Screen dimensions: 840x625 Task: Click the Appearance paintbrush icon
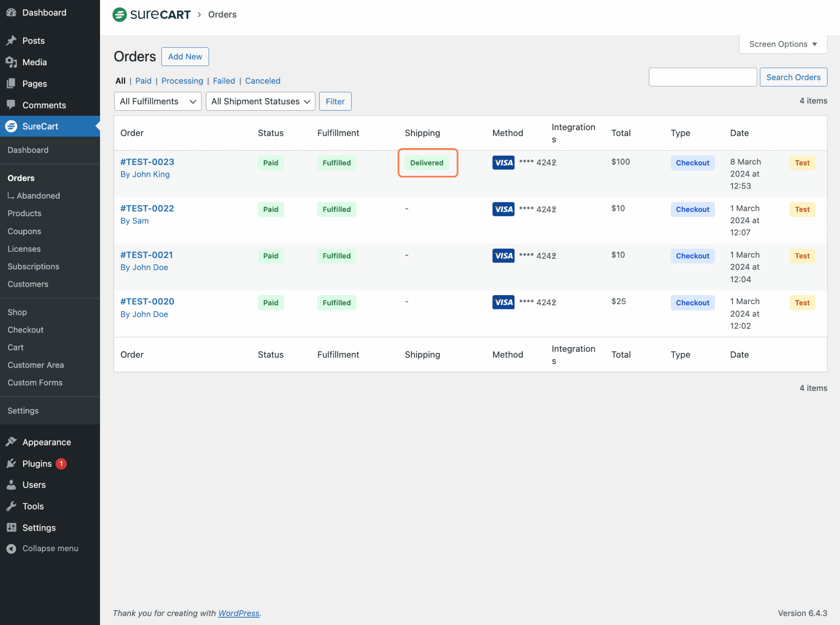pos(11,442)
